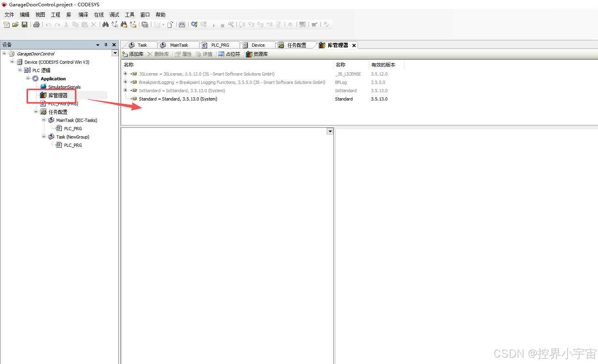Click the Cut scissors icon
598x364 pixels.
pos(66,25)
